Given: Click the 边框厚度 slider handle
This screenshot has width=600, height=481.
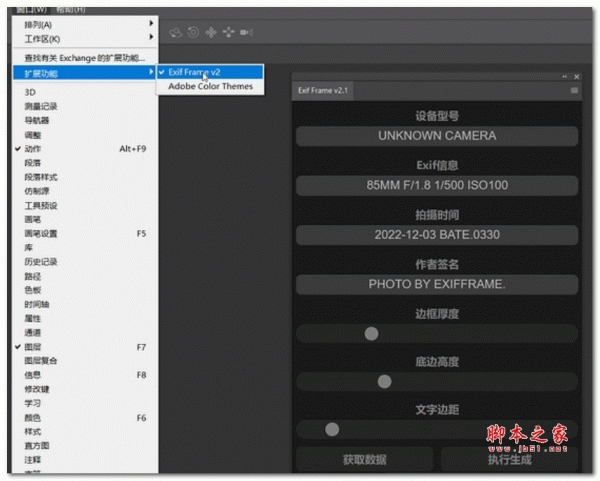Looking at the screenshot, I should click(x=371, y=334).
